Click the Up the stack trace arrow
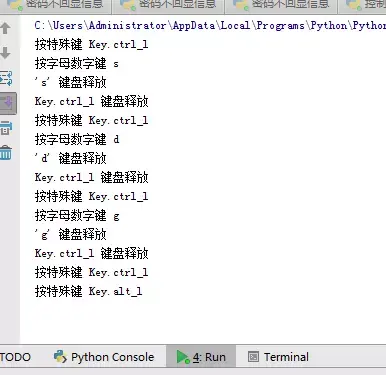This screenshot has height=375, width=386. tap(5, 28)
